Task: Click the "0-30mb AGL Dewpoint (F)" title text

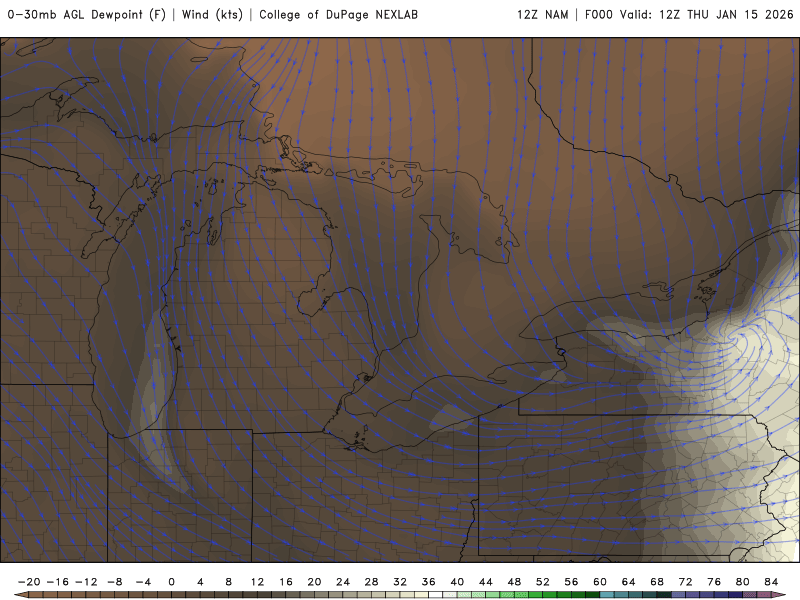Action: pyautogui.click(x=86, y=15)
